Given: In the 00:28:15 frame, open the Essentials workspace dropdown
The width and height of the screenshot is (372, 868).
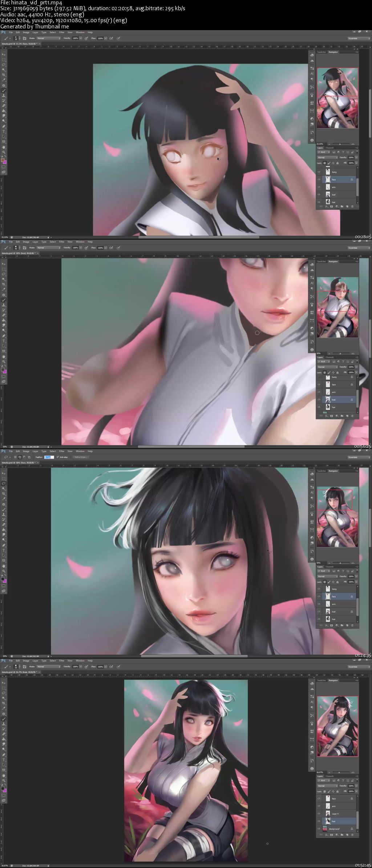Looking at the screenshot, I should pos(359,38).
